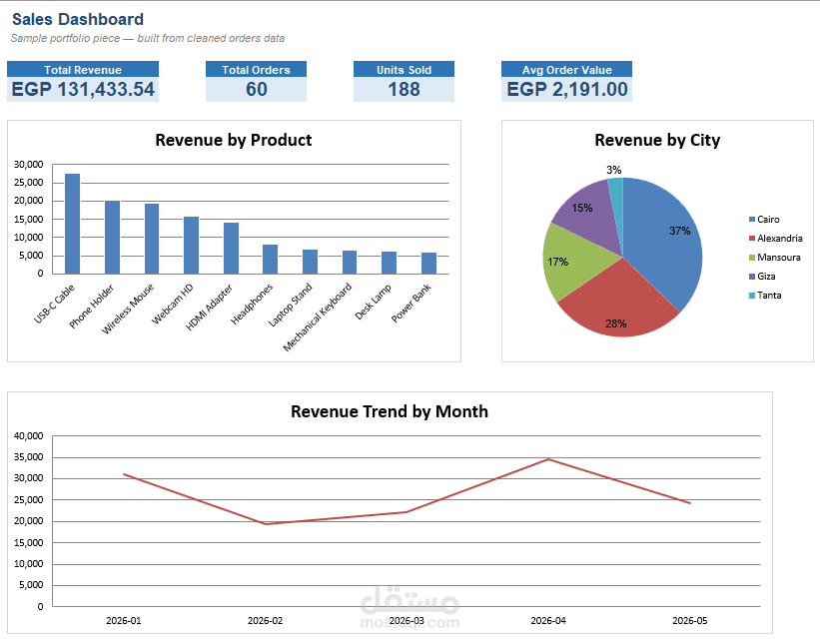Click the Cairo legend color swatch
Viewport: 820px width, 644px height.
(752, 220)
